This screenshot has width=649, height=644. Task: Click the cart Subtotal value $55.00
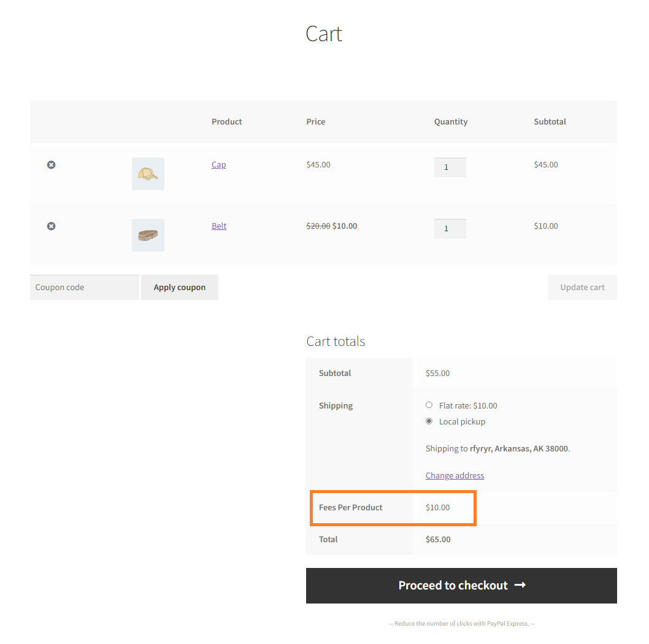click(437, 374)
